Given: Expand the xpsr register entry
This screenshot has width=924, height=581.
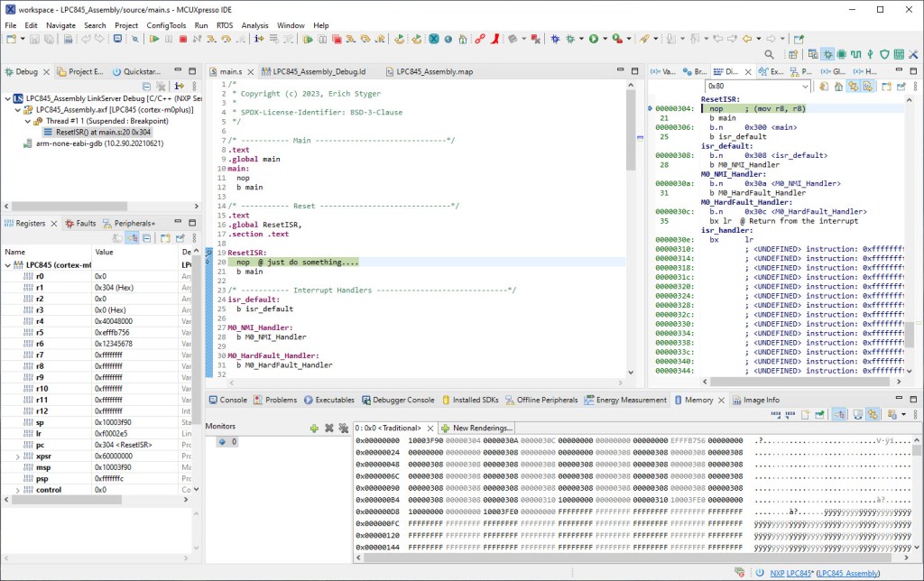Looking at the screenshot, I should [17, 458].
